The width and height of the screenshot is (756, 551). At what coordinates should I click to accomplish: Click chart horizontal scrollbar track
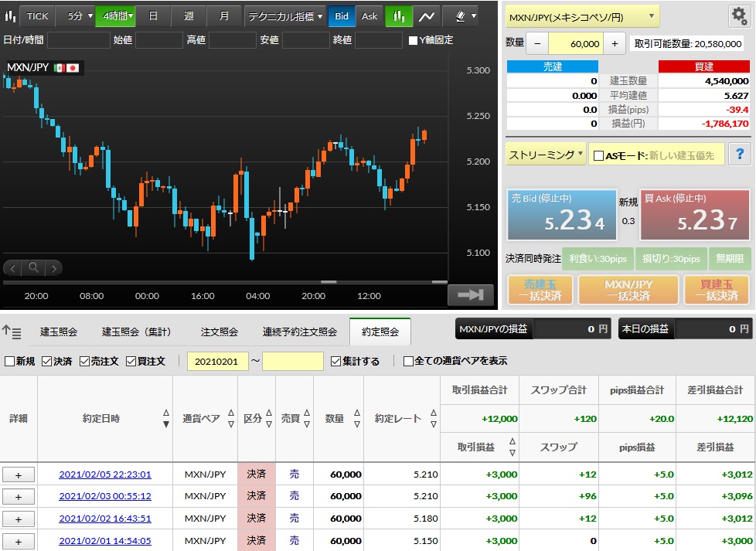click(x=225, y=282)
